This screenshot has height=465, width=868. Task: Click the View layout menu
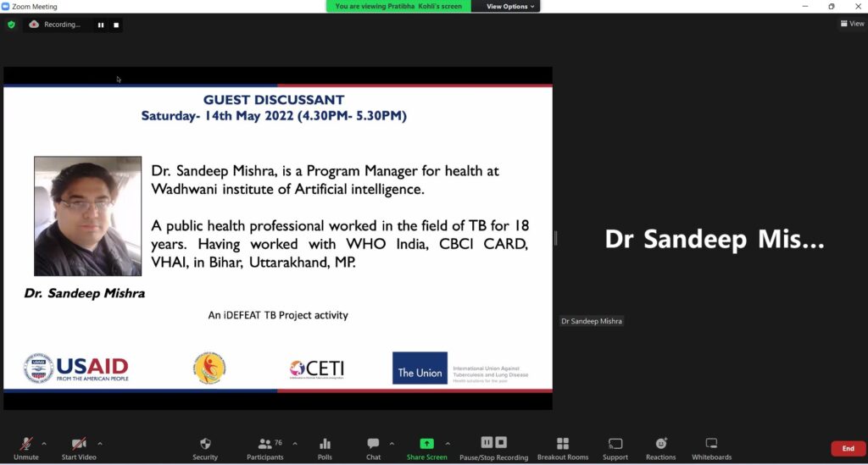point(852,24)
